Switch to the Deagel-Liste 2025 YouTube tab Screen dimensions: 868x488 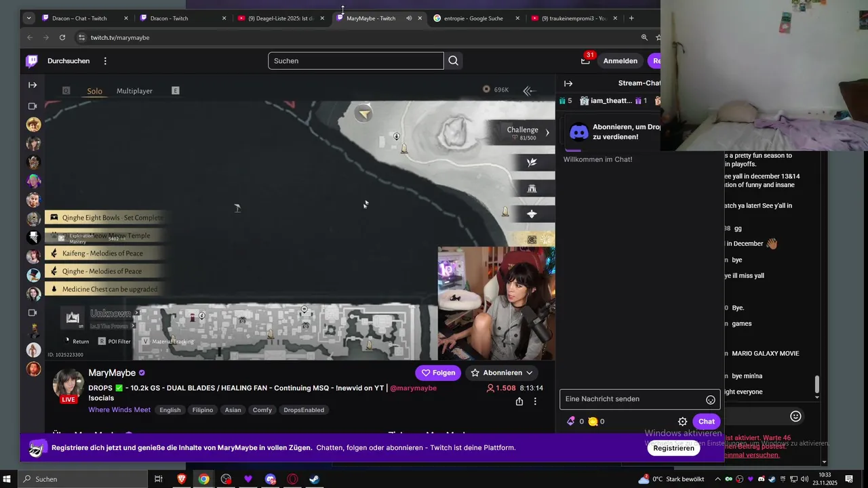(281, 18)
